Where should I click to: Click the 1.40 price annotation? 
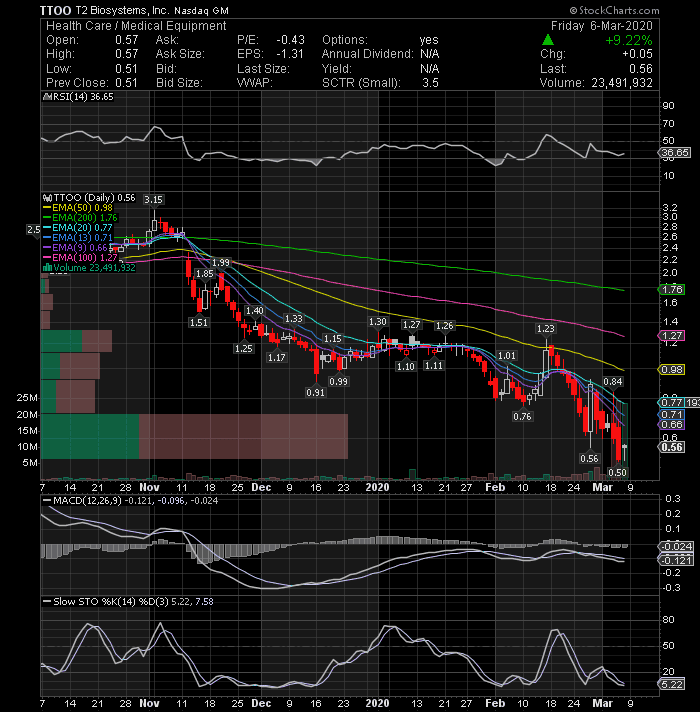[255, 311]
